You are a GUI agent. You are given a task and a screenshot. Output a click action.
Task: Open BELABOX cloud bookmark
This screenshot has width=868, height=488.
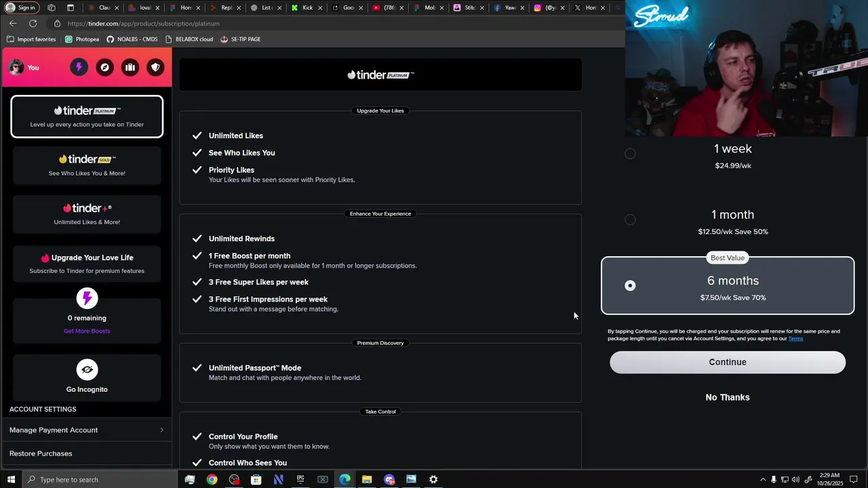pyautogui.click(x=189, y=39)
